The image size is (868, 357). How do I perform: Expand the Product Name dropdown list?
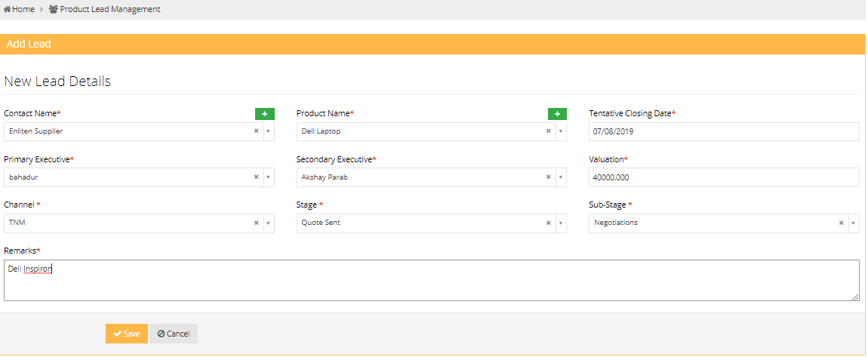tap(561, 131)
